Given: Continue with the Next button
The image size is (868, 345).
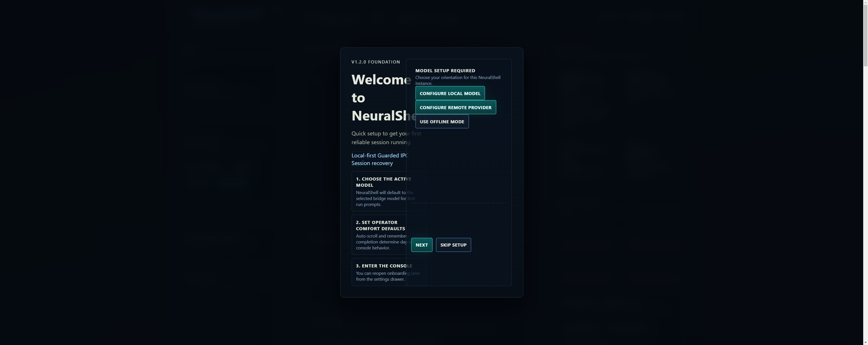Looking at the screenshot, I should click(x=422, y=245).
